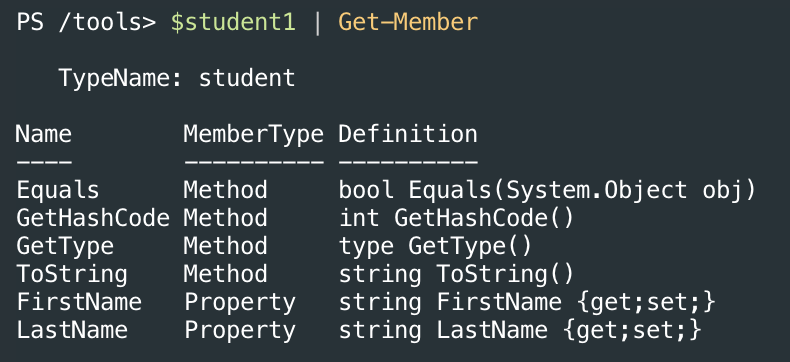Click the MemberType column header

pos(253,134)
